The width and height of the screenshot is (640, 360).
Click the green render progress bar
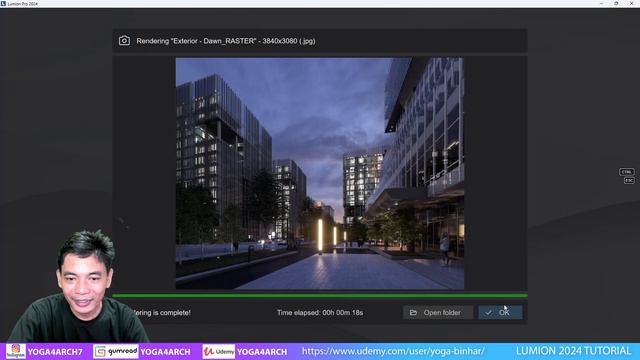pyautogui.click(x=320, y=295)
